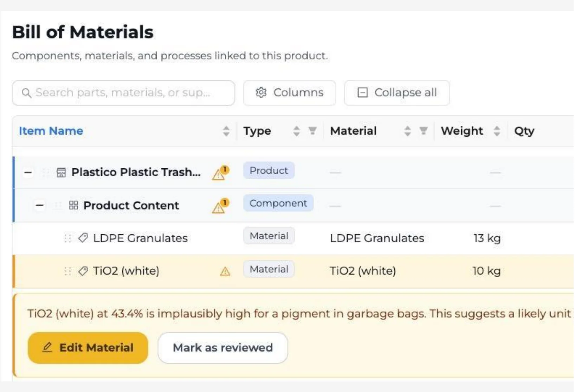575x392 pixels.
Task: Click the tag icon beside TiO2 (white)
Action: [x=83, y=271]
